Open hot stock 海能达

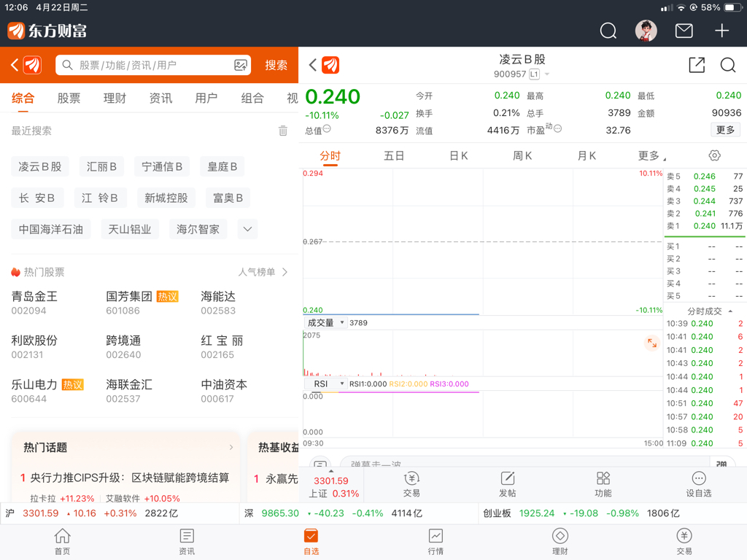coord(218,303)
